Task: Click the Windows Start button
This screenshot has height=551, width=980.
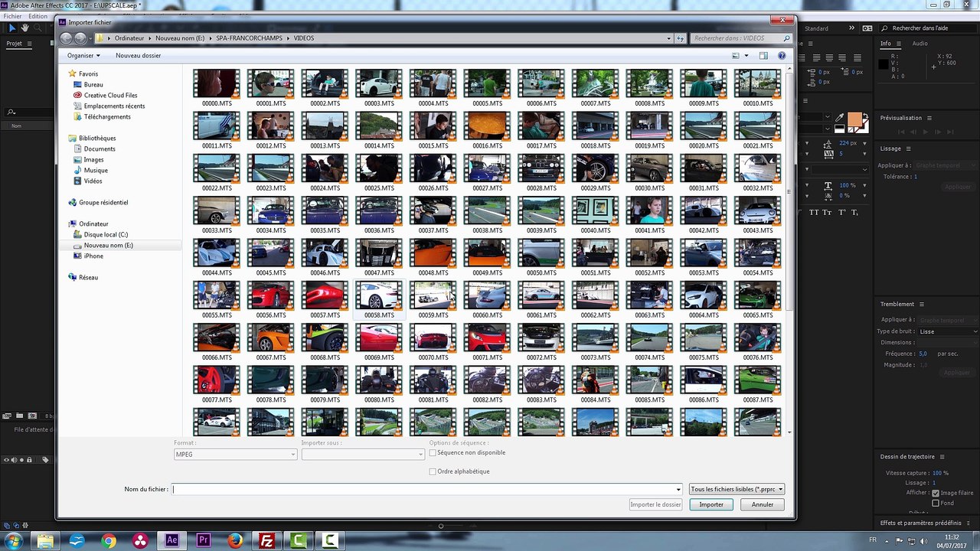Action: click(14, 541)
